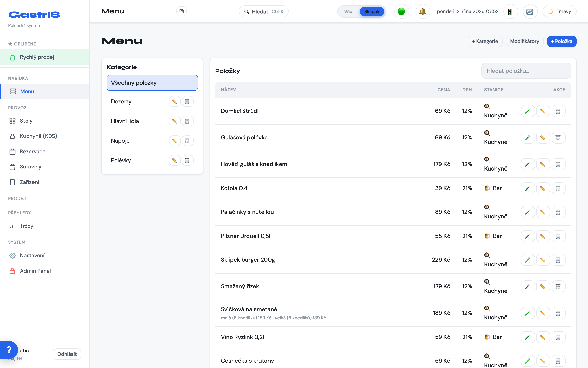
Task: Open Suroviny in the sidebar
Action: [x=45, y=167]
